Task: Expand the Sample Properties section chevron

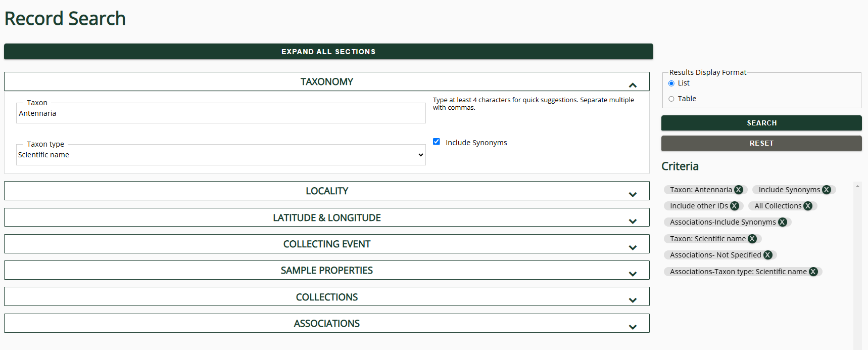Action: click(x=633, y=274)
